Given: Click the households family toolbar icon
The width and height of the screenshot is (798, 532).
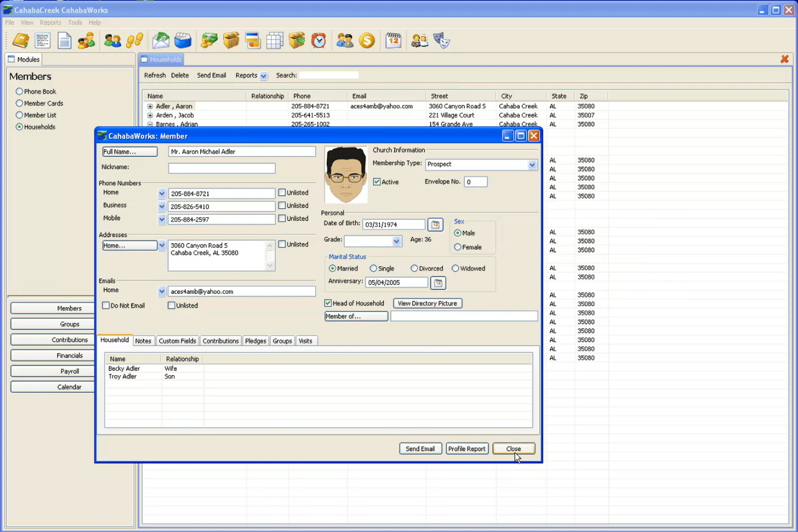Looking at the screenshot, I should click(x=86, y=40).
